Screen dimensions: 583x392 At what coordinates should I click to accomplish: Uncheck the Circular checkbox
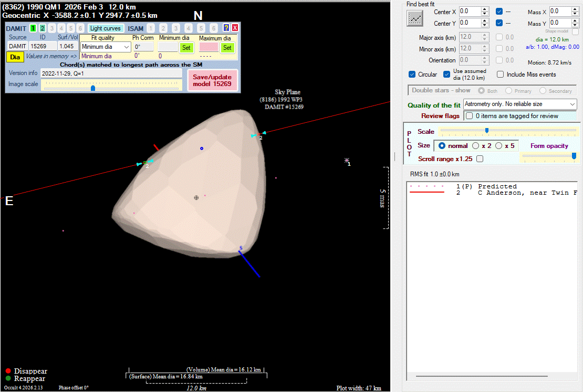click(x=412, y=75)
